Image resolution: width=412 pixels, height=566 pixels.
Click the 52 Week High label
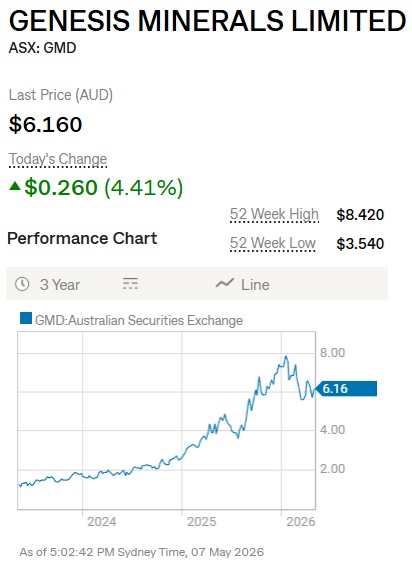point(274,214)
